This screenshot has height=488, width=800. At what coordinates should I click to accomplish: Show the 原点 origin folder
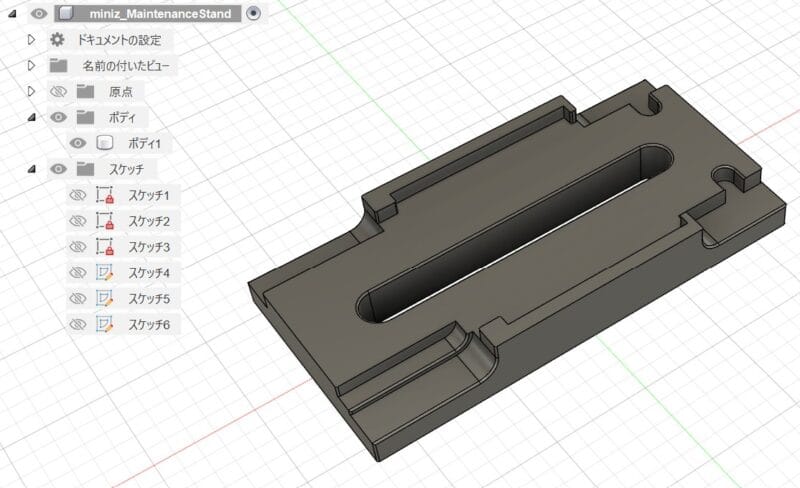click(58, 92)
